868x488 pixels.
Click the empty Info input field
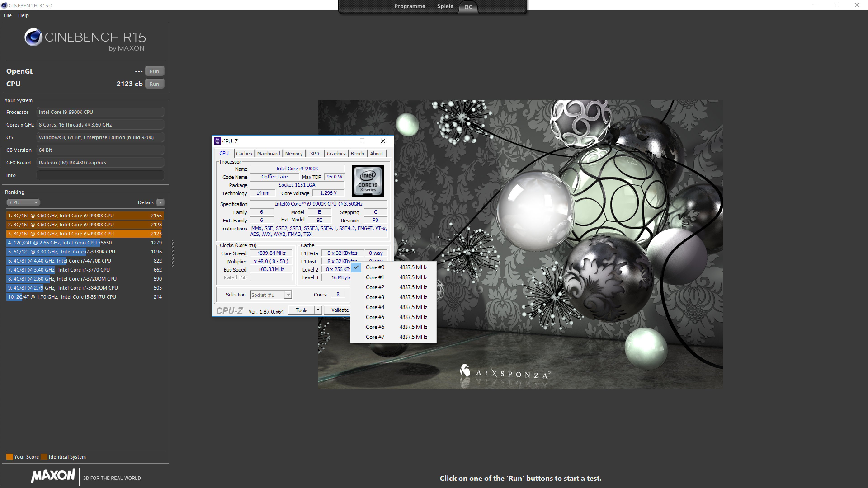coord(100,175)
